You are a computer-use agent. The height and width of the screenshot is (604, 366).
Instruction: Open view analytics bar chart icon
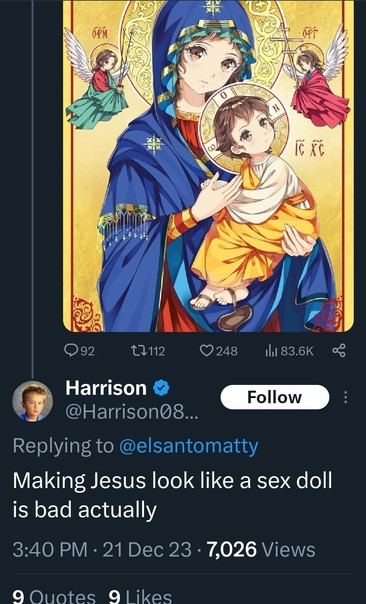(x=271, y=351)
